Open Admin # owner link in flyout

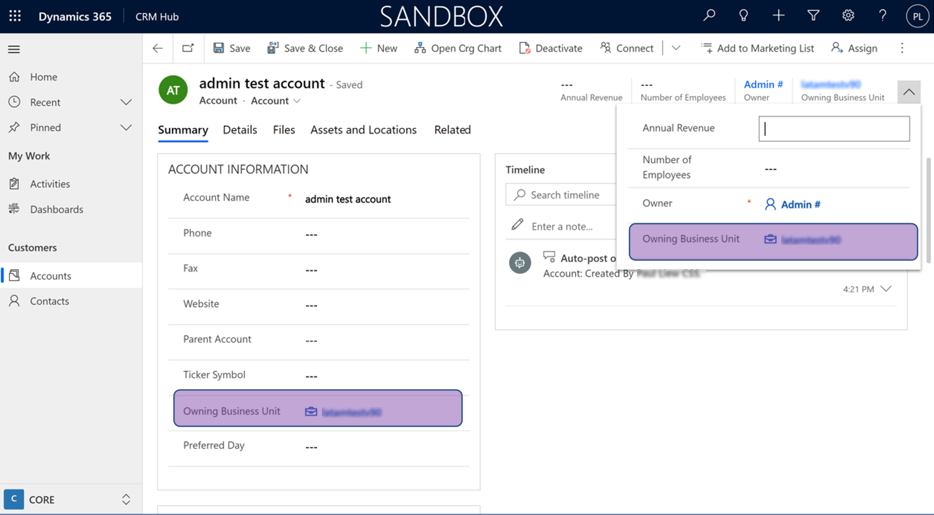tap(800, 204)
